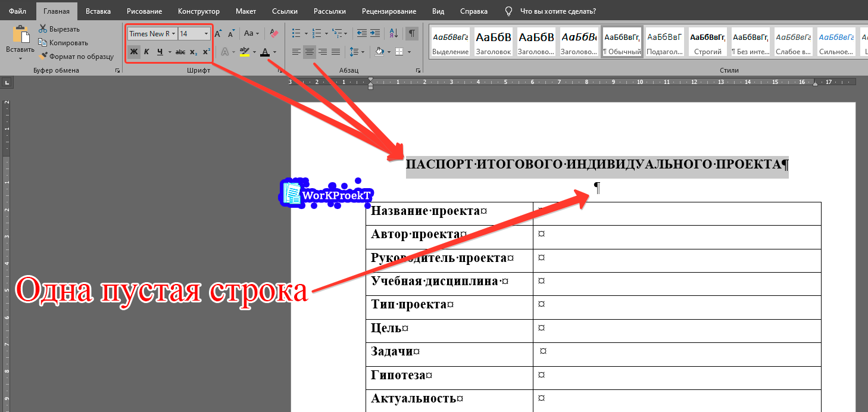Apply the Строгий style from the gallery
Screen dimensions: 868x412
pyautogui.click(x=707, y=41)
